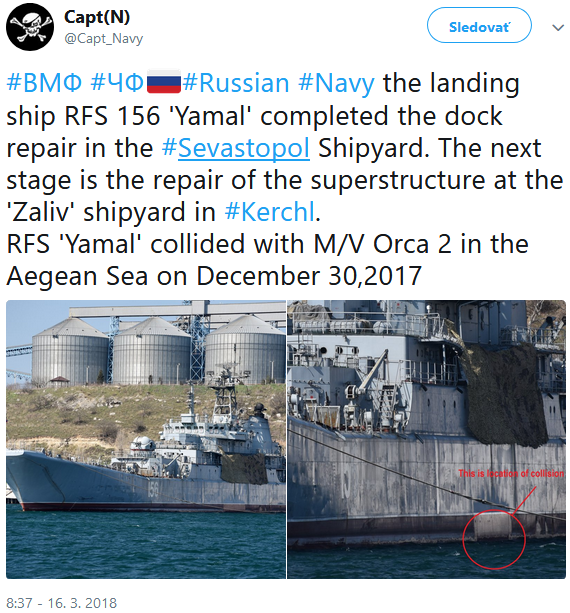Open the tweet timestamp 8:37 - 16. 3. 2018
Viewport: 570px width, 613px height.
(61, 602)
